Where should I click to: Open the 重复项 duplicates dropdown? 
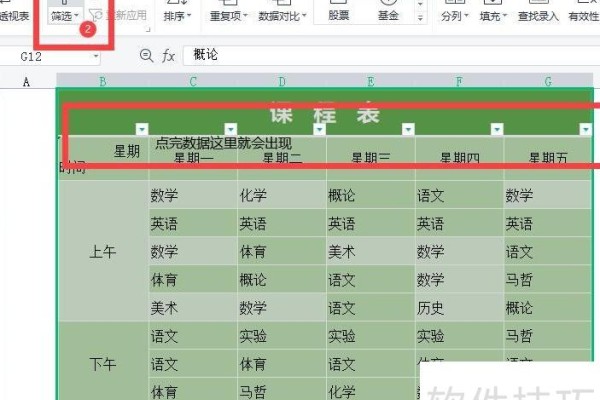(x=229, y=16)
